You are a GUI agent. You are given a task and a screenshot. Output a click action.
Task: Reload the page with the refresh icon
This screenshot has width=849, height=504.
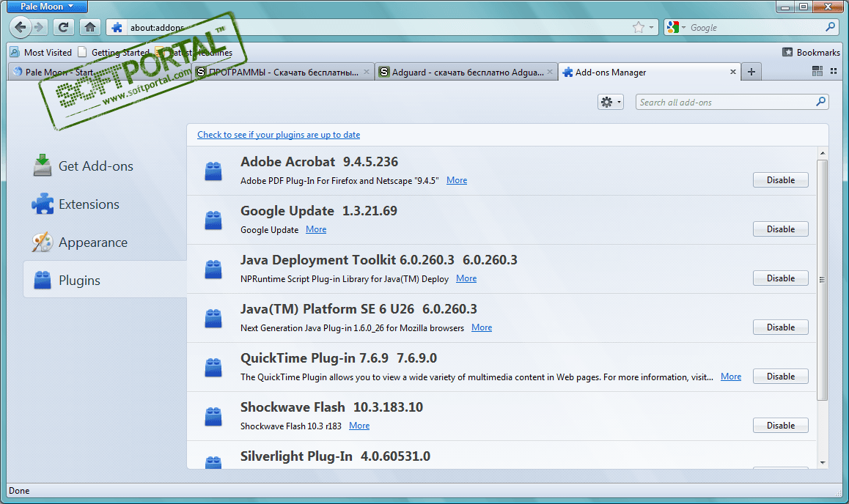pos(63,27)
